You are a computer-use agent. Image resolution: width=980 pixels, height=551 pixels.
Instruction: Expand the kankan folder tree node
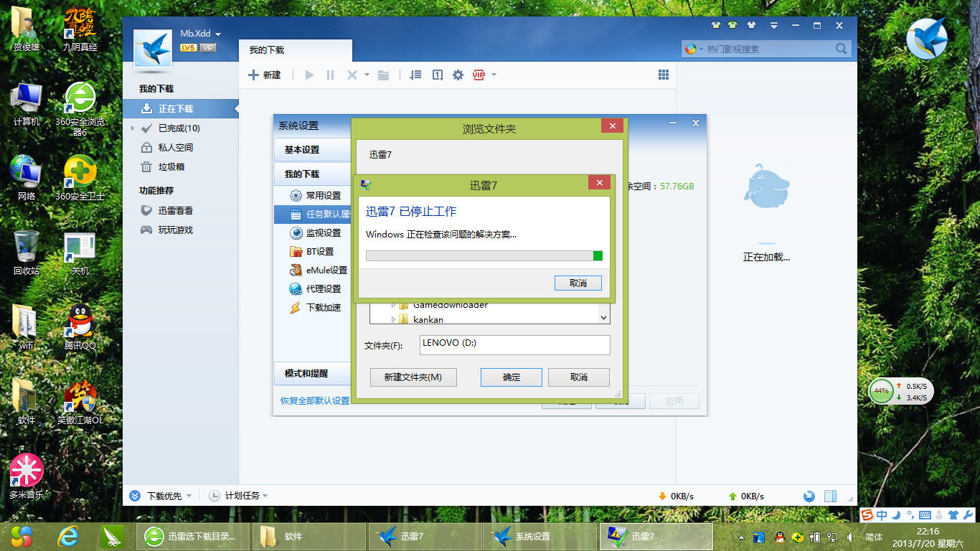[394, 319]
